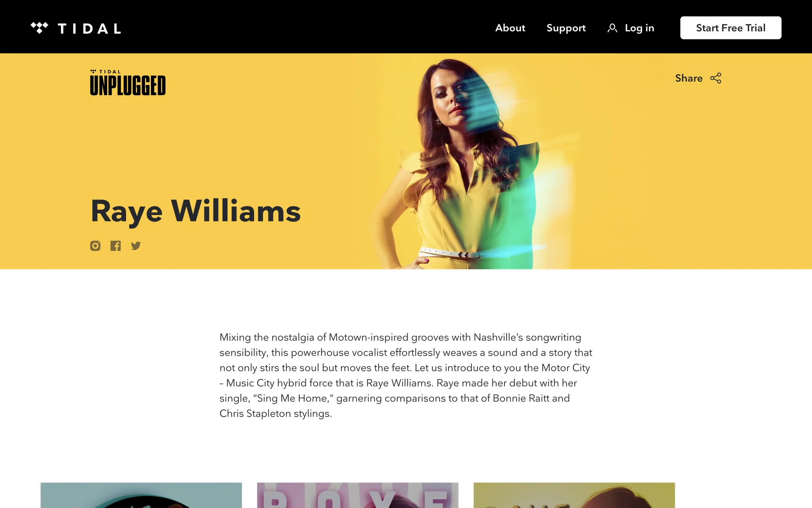Click the Raye Williams artist heading
Viewport: 812px width, 508px height.
(196, 211)
